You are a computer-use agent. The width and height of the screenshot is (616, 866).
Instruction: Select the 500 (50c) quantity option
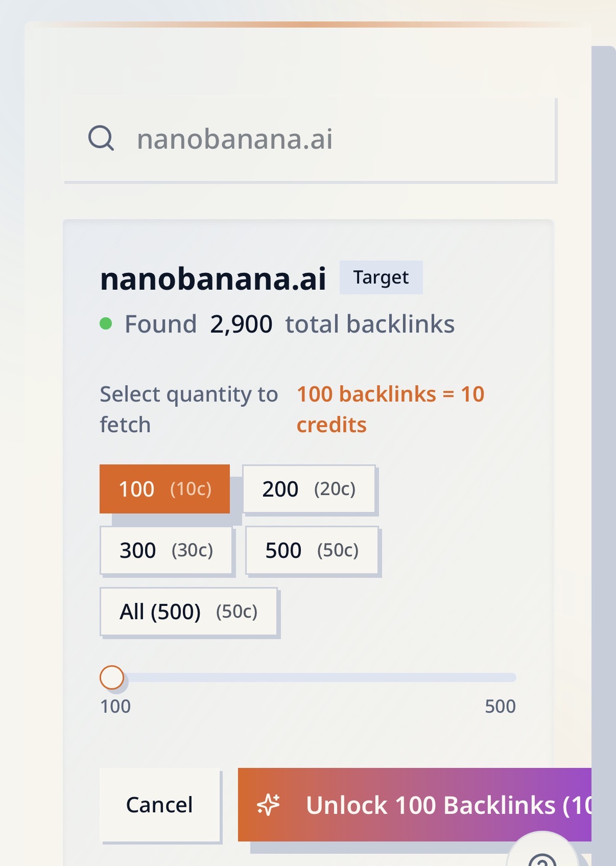312,550
